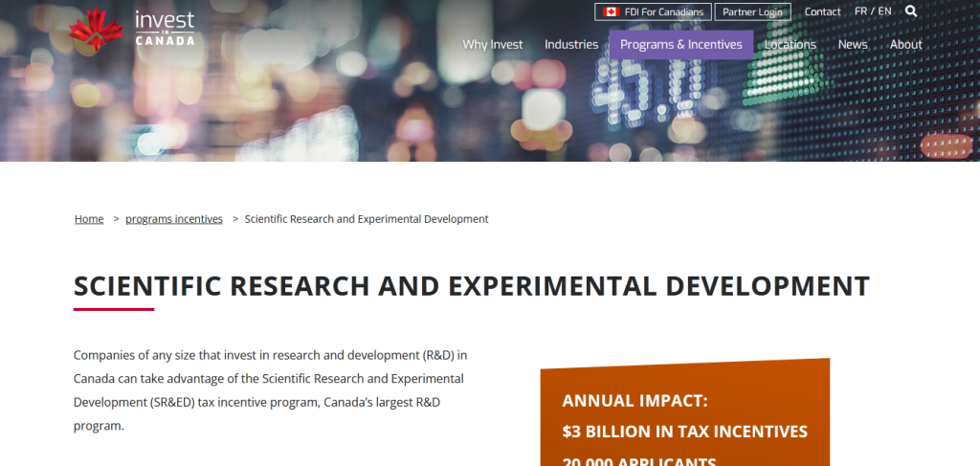Open the site search magnifier icon
The width and height of the screenshot is (980, 466).
(x=911, y=11)
